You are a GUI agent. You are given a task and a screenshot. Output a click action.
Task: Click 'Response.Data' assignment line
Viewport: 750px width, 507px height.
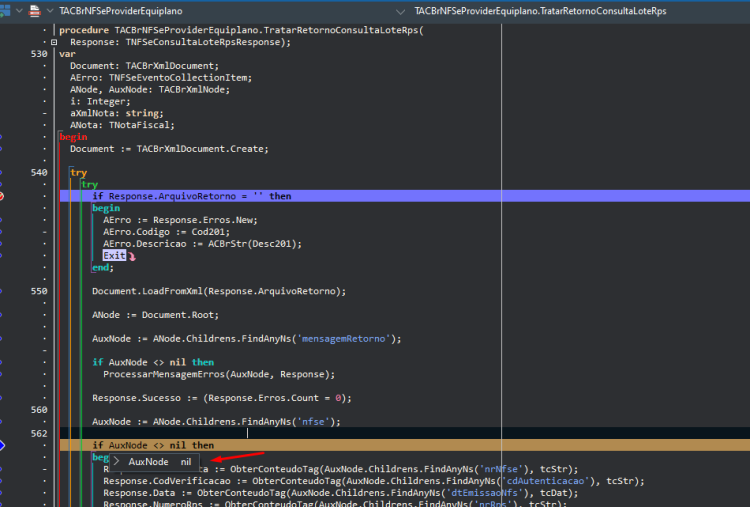tap(341, 493)
